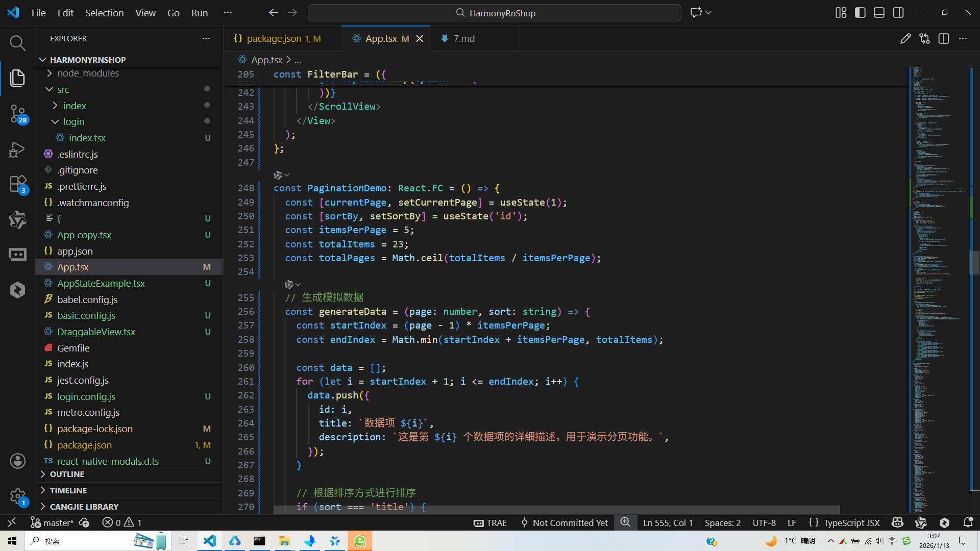Open the Search view in activity bar
Viewport: 980px width, 551px height.
coord(17,43)
